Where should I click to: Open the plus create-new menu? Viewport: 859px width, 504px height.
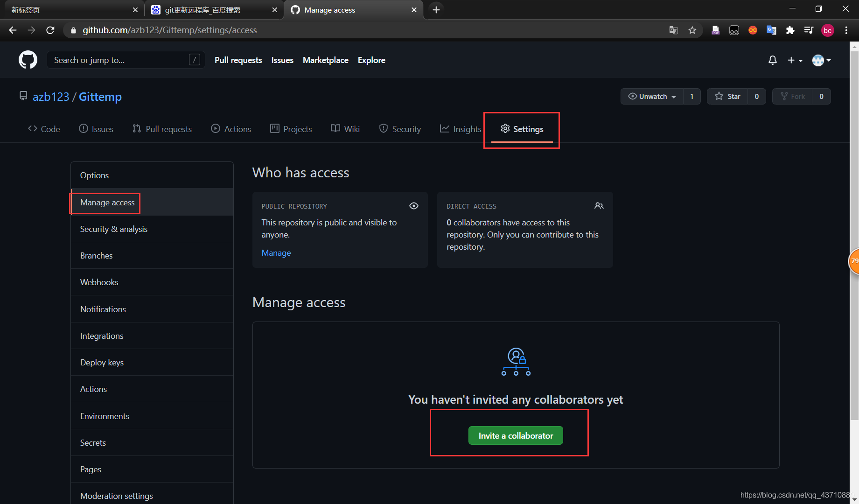click(795, 60)
